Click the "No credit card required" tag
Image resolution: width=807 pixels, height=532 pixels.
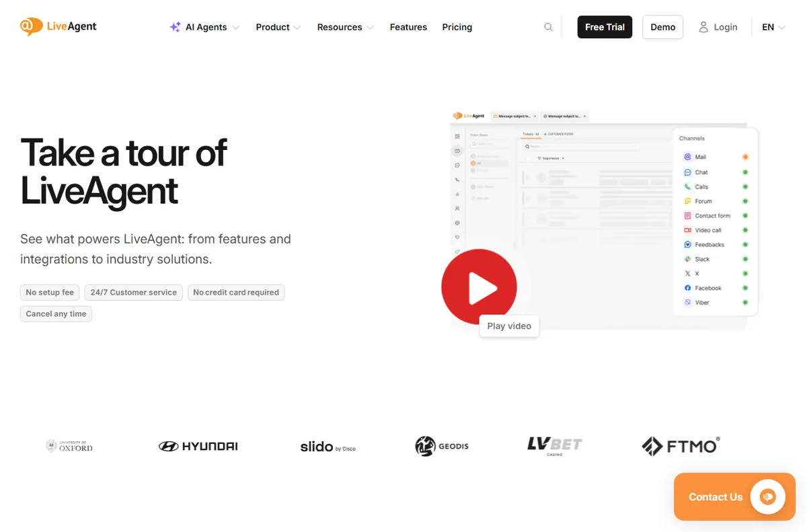tap(236, 293)
